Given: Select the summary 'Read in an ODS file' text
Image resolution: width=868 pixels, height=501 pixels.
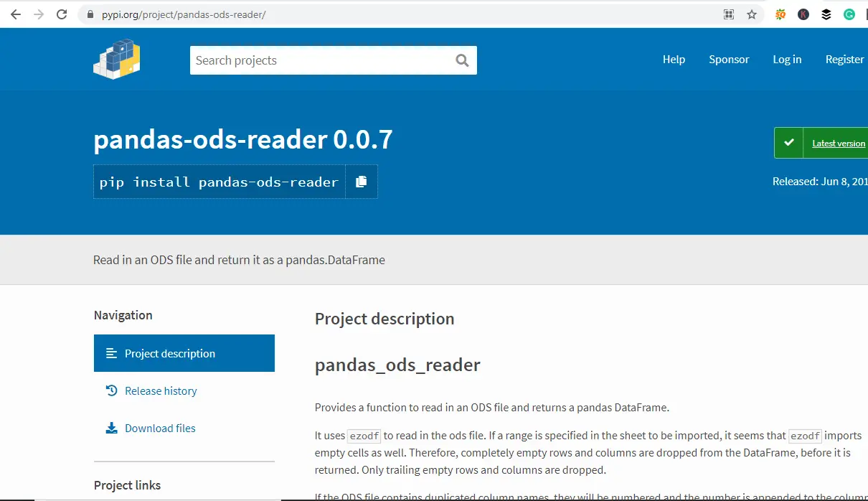Looking at the screenshot, I should coord(239,260).
